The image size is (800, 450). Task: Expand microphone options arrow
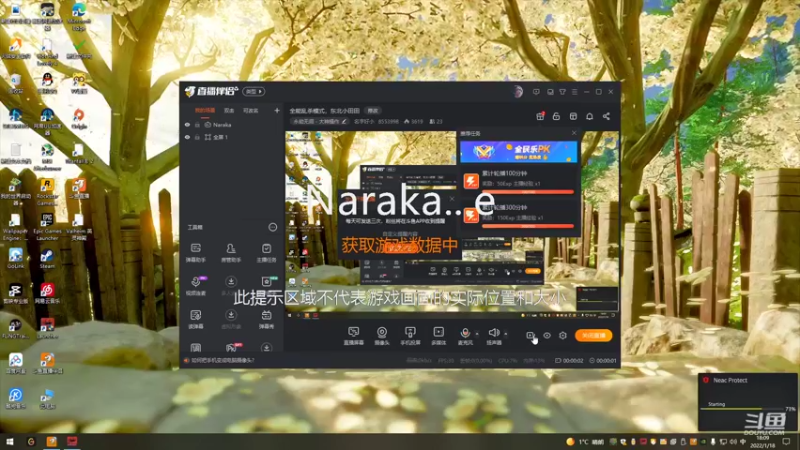pyautogui.click(x=477, y=334)
